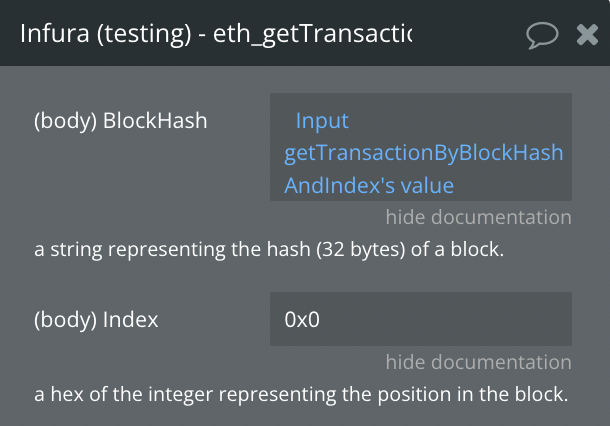Select "getTransactionByBlockHash" text in the expression
Screen dimensions: 610x426
[x=423, y=153]
